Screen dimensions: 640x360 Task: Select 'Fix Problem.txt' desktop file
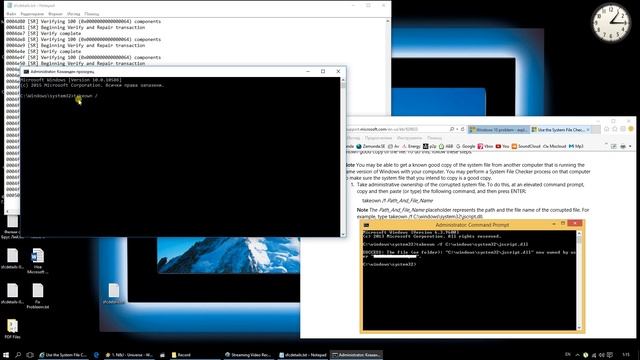click(38, 296)
